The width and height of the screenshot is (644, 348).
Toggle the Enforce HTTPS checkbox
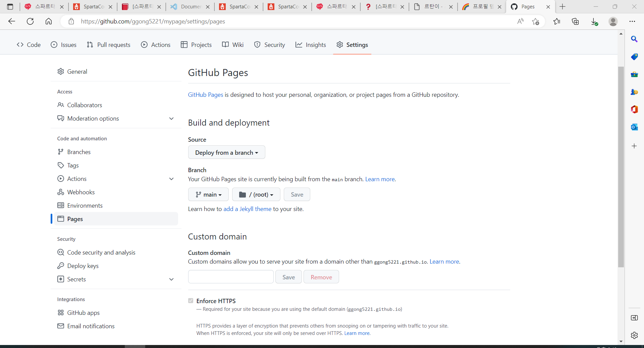tap(191, 301)
